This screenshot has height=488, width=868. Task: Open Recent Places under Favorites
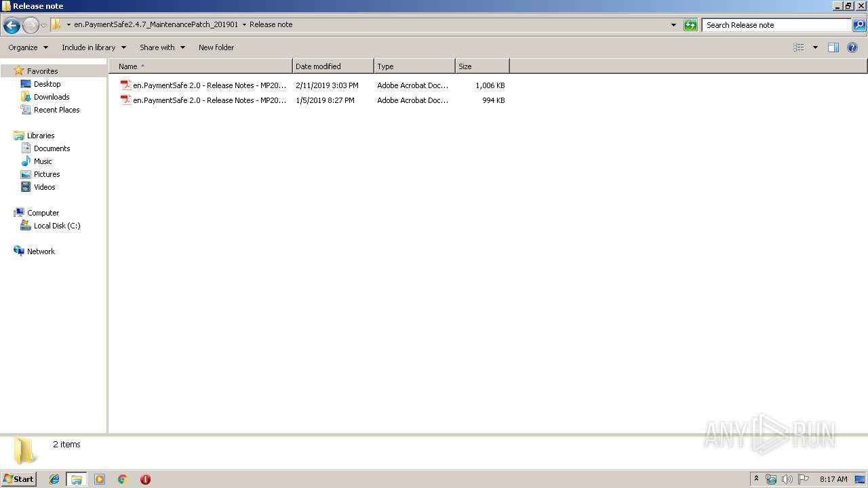click(x=56, y=110)
